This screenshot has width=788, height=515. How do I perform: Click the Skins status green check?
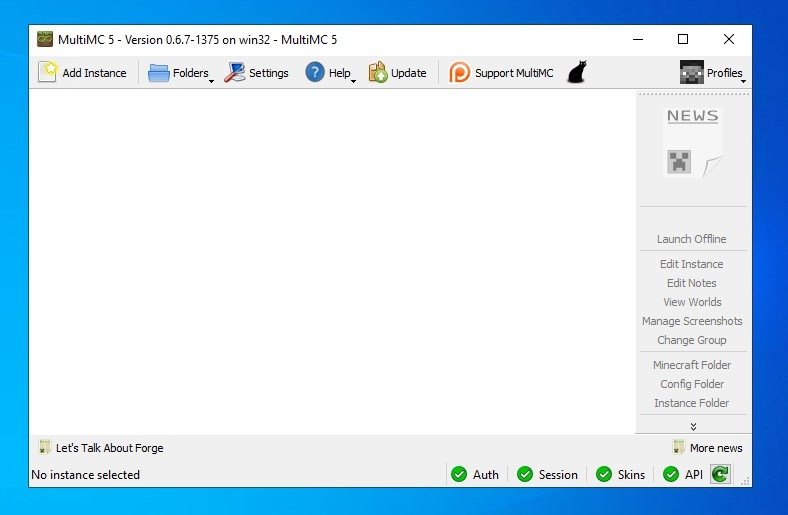604,474
